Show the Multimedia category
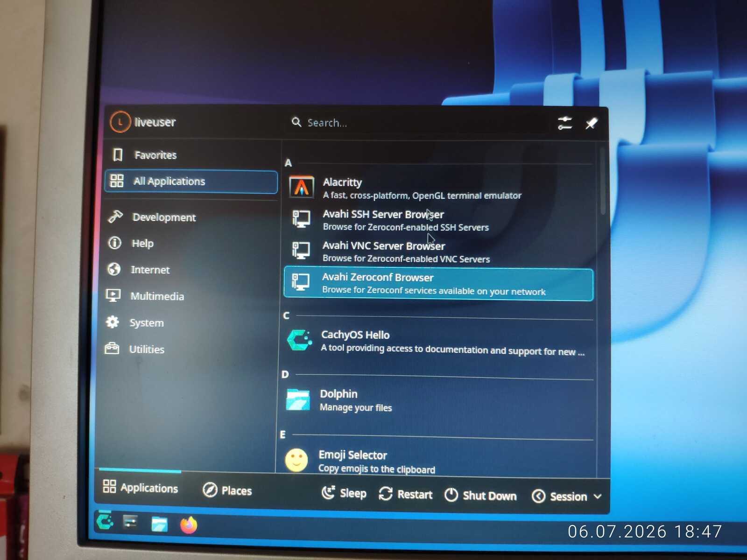Image resolution: width=747 pixels, height=560 pixels. pos(190,296)
